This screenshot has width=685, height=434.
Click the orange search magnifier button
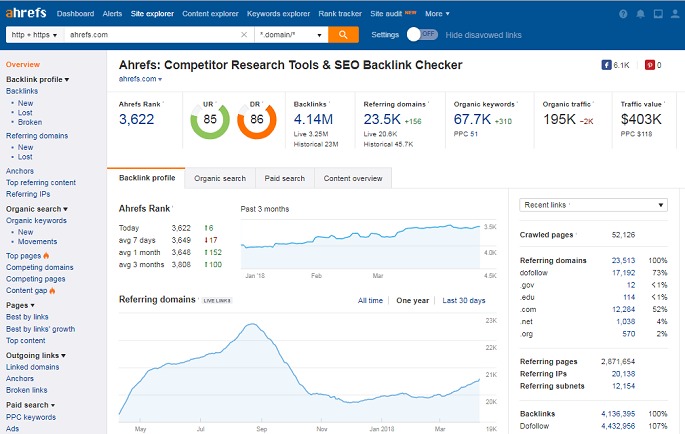343,35
